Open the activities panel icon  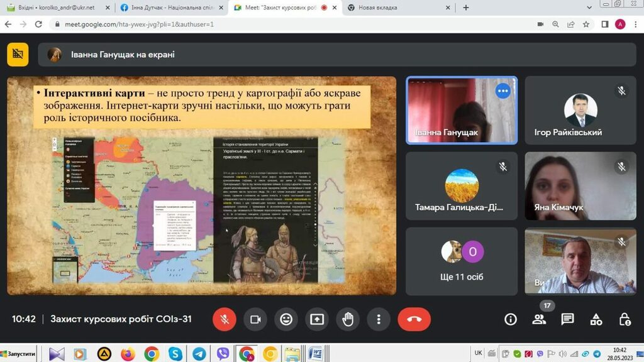point(596,319)
